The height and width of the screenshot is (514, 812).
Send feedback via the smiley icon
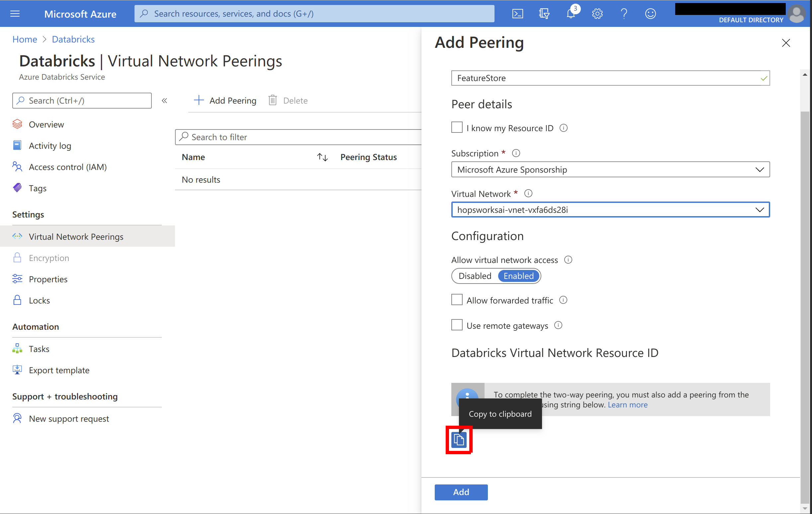click(650, 14)
